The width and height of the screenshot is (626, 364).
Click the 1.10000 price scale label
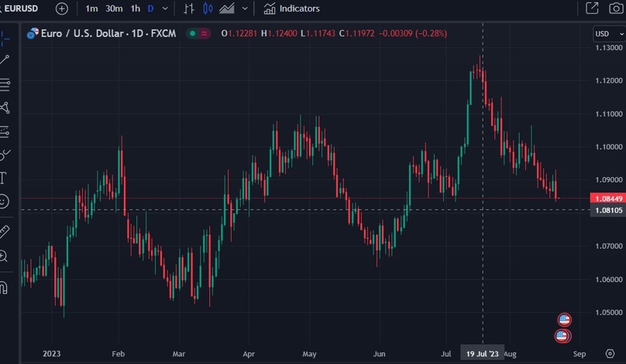click(609, 147)
